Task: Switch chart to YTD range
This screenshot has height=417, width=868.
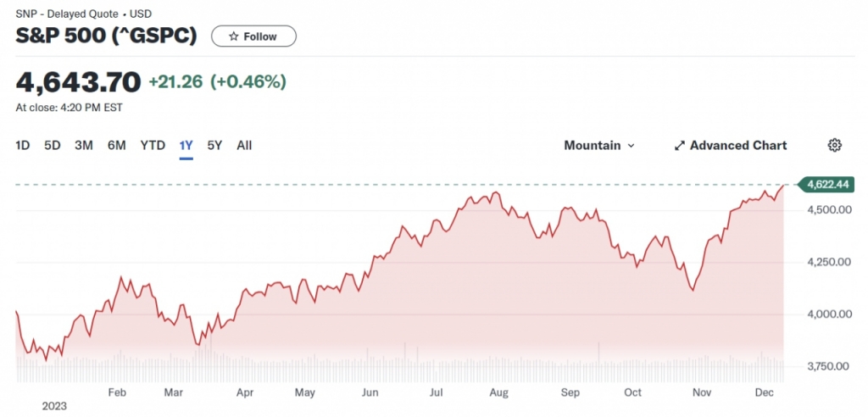Action: click(153, 145)
